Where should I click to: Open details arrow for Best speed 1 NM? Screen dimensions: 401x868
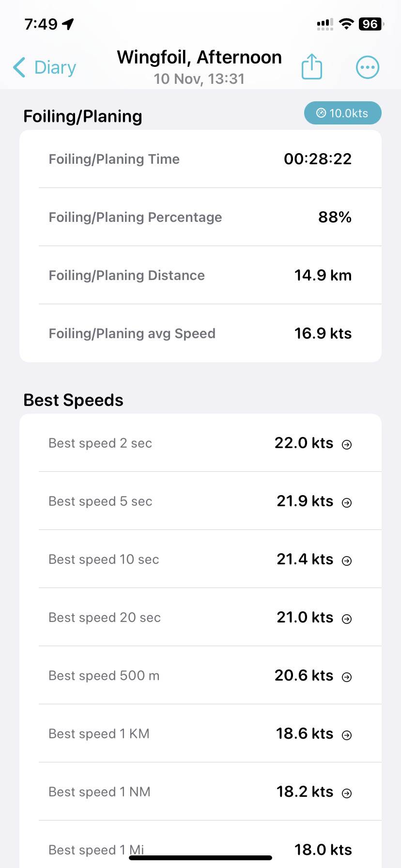pos(347,793)
